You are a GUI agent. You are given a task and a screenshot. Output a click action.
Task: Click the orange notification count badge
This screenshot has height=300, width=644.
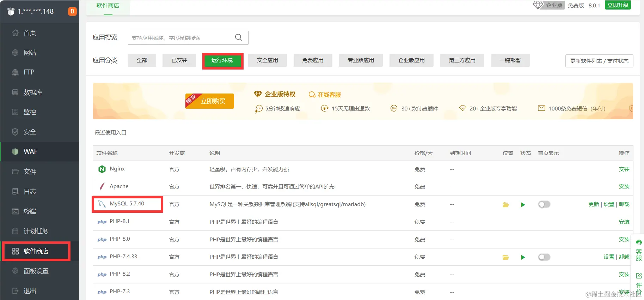click(72, 11)
